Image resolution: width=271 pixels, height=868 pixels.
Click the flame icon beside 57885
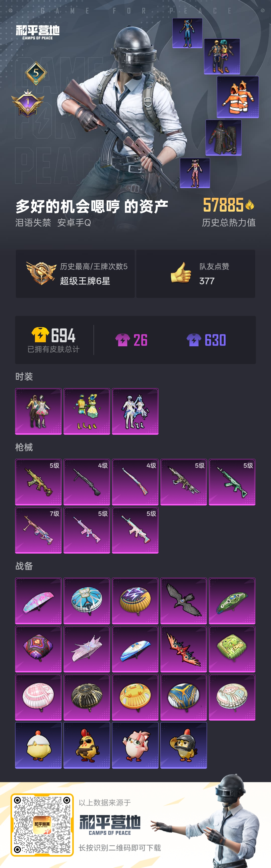(250, 205)
